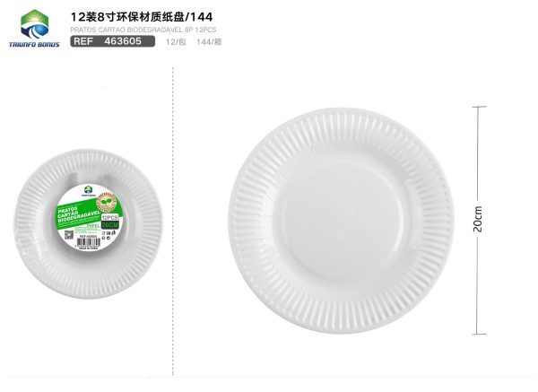Click the small logo atop the round label

(x=88, y=190)
